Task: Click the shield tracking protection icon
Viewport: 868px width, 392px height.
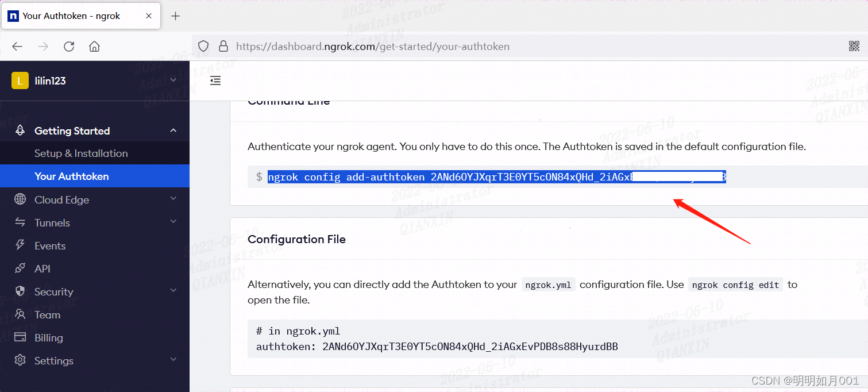Action: tap(203, 47)
